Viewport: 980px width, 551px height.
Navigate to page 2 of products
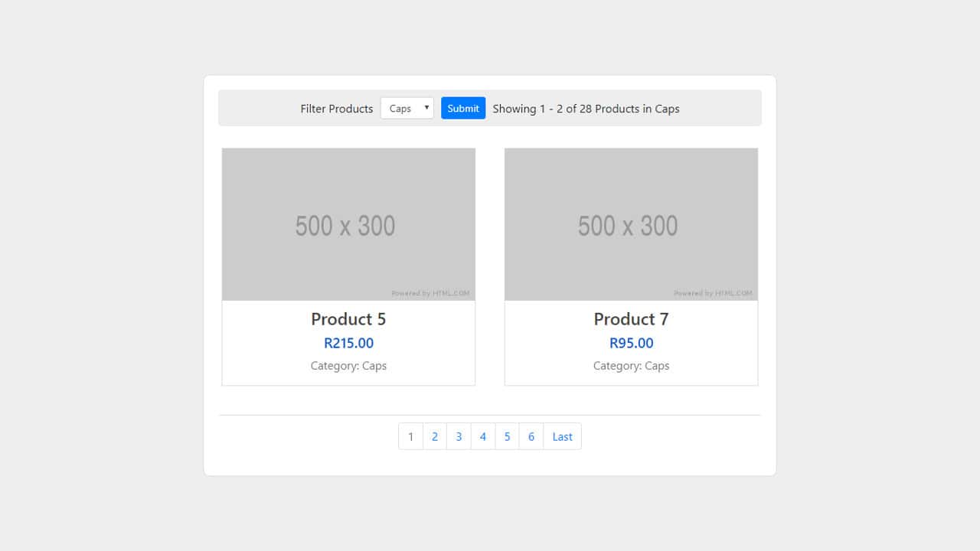click(x=435, y=436)
